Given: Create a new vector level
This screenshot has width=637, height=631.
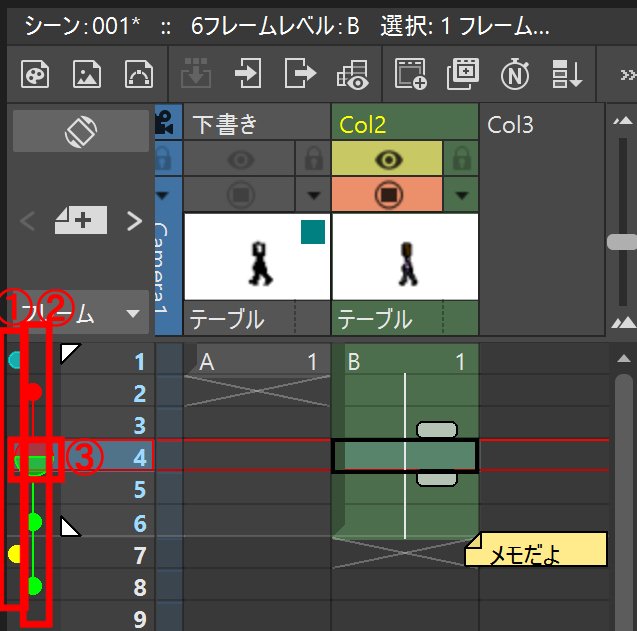Looking at the screenshot, I should (139, 74).
